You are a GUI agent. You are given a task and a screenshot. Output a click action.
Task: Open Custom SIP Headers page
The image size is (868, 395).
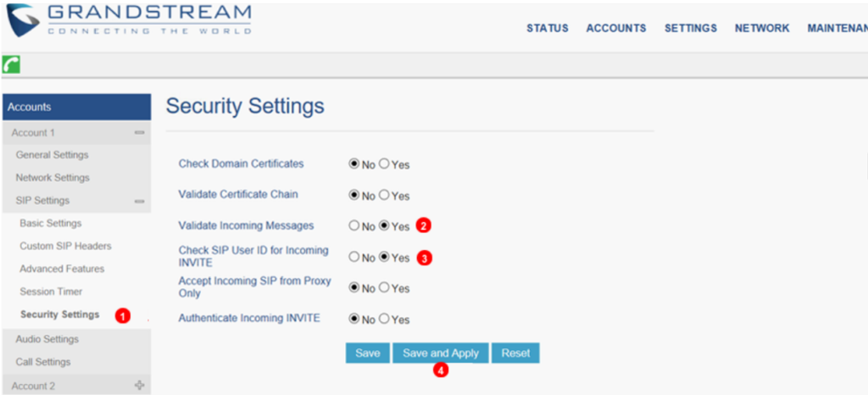(65, 246)
